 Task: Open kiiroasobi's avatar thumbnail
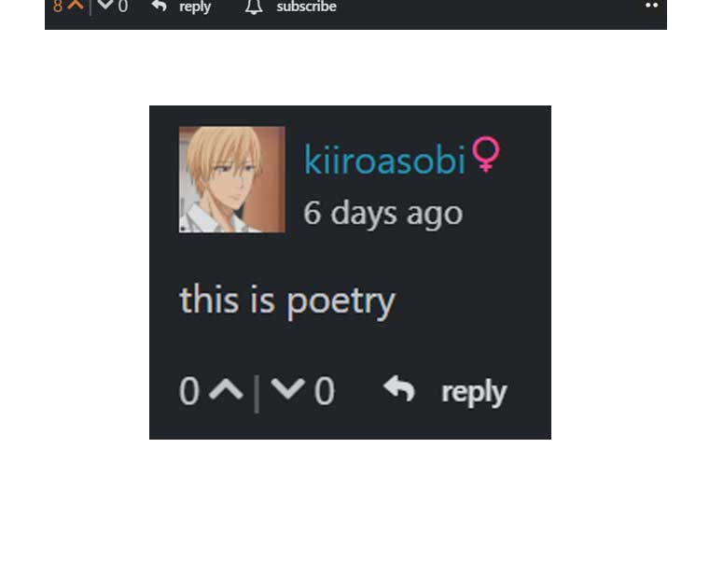[232, 179]
